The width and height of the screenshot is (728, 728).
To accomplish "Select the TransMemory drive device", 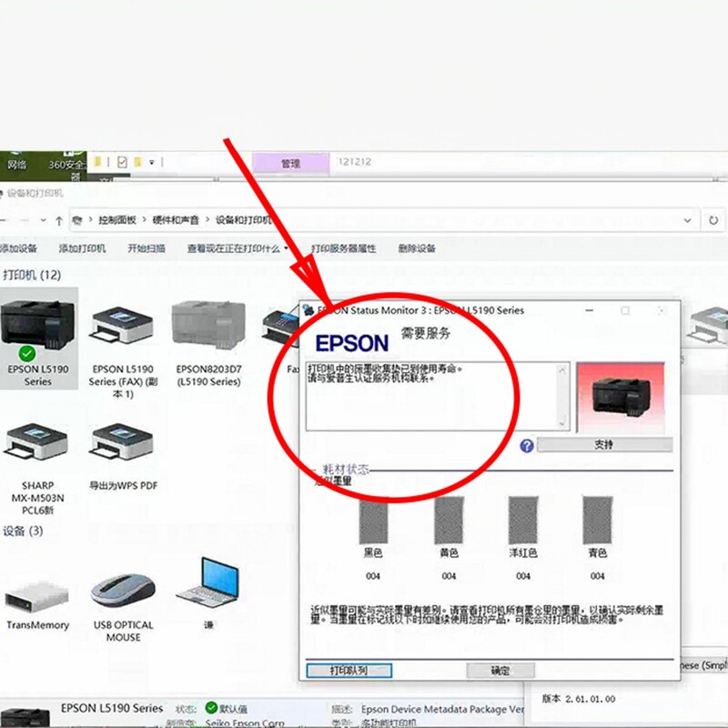I will [x=37, y=596].
